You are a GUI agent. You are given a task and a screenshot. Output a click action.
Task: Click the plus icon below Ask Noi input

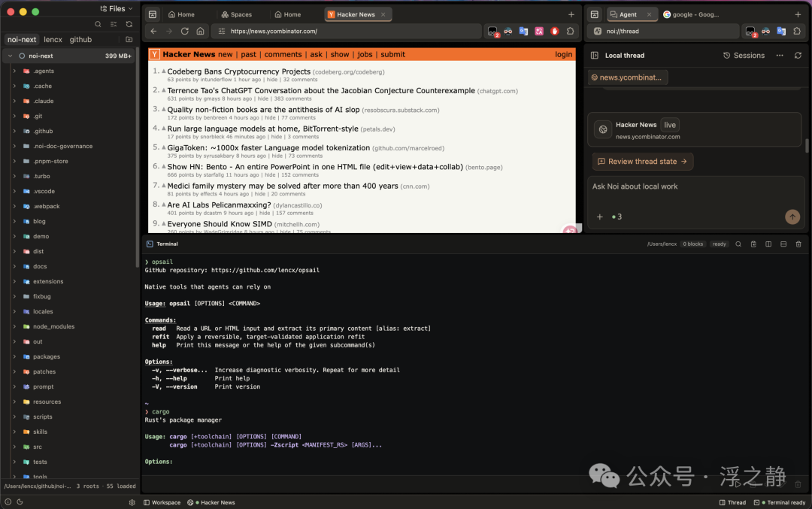(600, 217)
